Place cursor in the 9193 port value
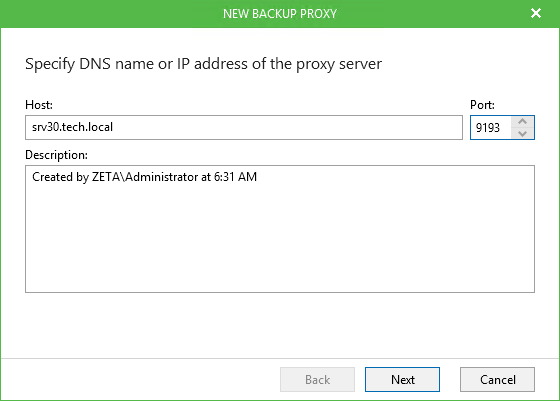Viewport: 560px width, 401px height. pos(488,127)
